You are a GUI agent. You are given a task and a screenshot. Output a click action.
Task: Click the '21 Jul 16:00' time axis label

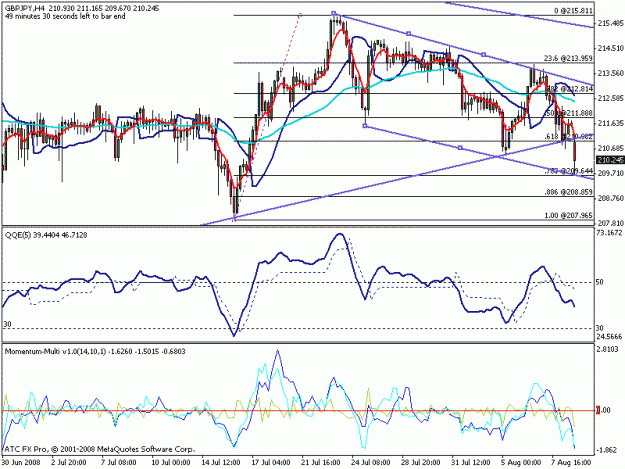pos(321,462)
